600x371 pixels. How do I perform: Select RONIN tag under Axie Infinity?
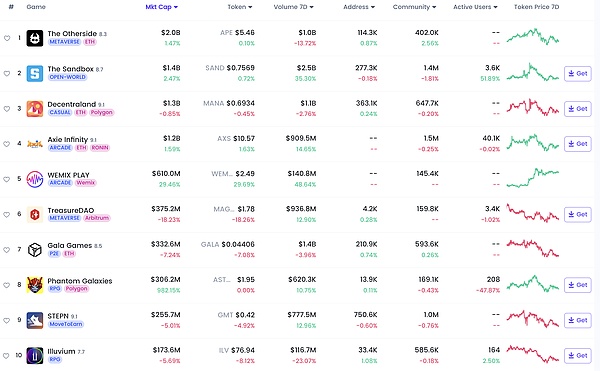point(100,148)
